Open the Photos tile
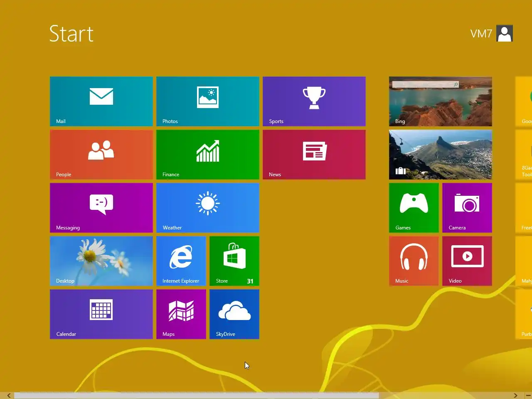The height and width of the screenshot is (399, 532). pyautogui.click(x=208, y=101)
